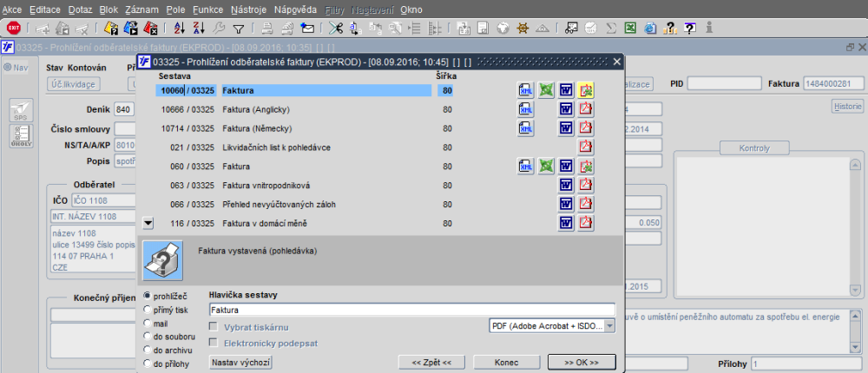Click the Konec button

tap(507, 363)
